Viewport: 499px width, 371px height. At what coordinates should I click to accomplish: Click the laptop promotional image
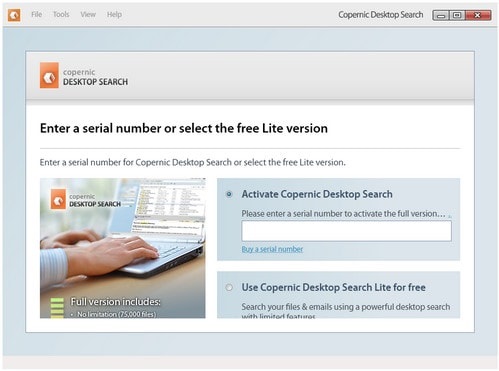(123, 248)
